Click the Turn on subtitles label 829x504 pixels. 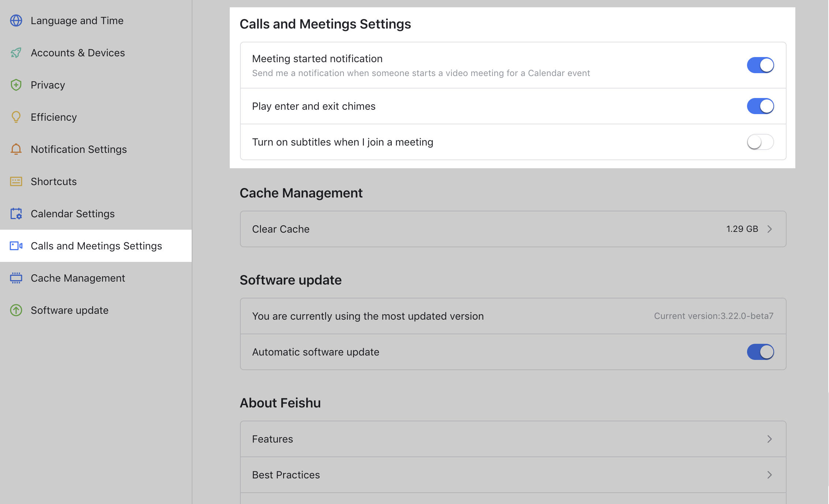pyautogui.click(x=342, y=142)
